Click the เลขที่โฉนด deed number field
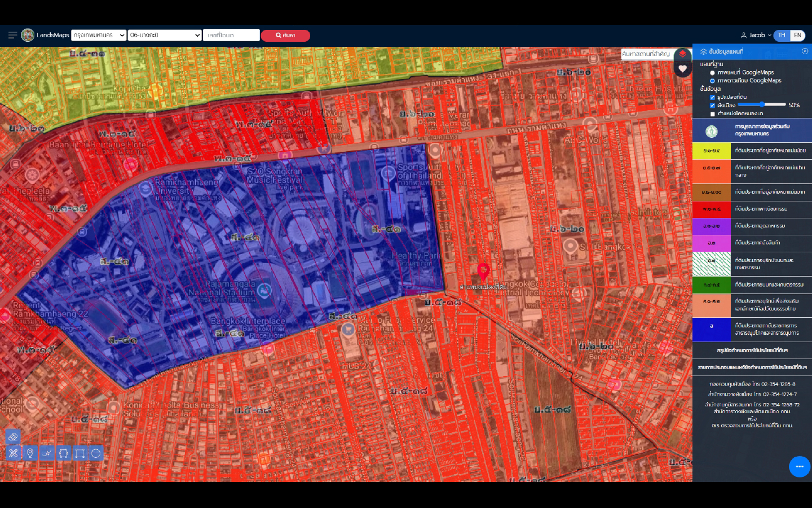Viewport: 812px width, 508px height. [x=231, y=35]
